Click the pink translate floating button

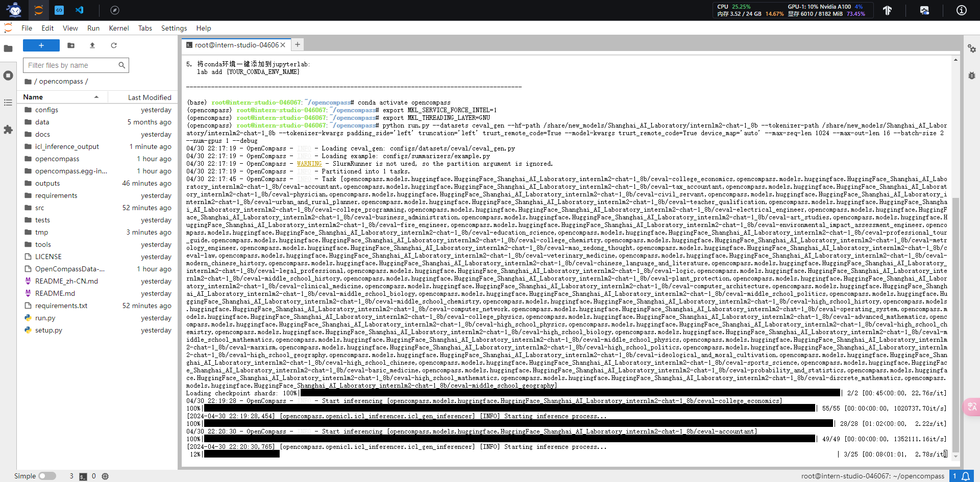coord(971,407)
